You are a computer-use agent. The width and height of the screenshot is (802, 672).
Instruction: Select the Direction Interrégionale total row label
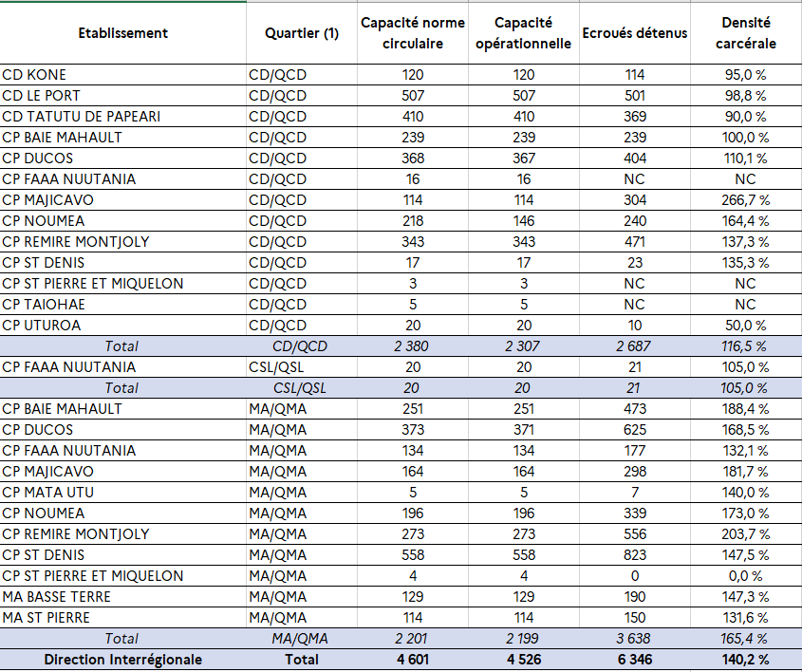tap(122, 660)
